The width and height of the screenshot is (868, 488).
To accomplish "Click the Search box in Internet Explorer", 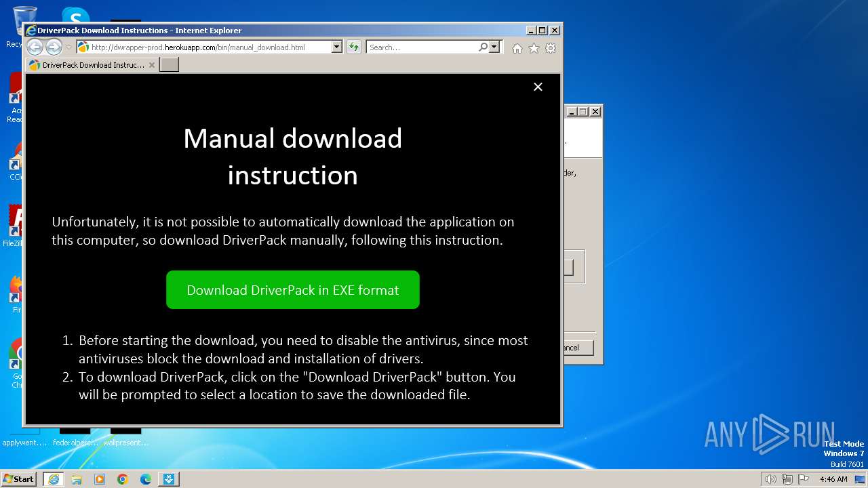I will click(422, 47).
